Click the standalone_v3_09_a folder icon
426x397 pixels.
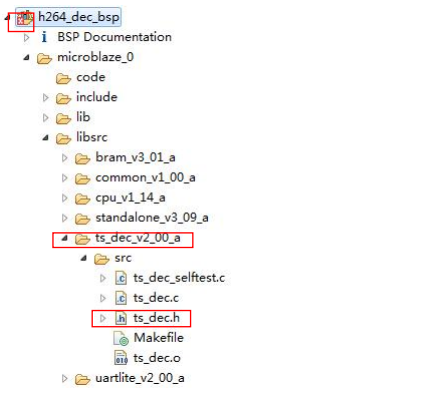[x=82, y=219]
